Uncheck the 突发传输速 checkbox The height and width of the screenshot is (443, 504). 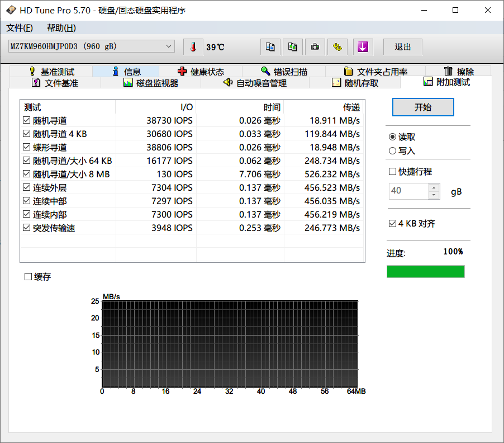pos(27,228)
